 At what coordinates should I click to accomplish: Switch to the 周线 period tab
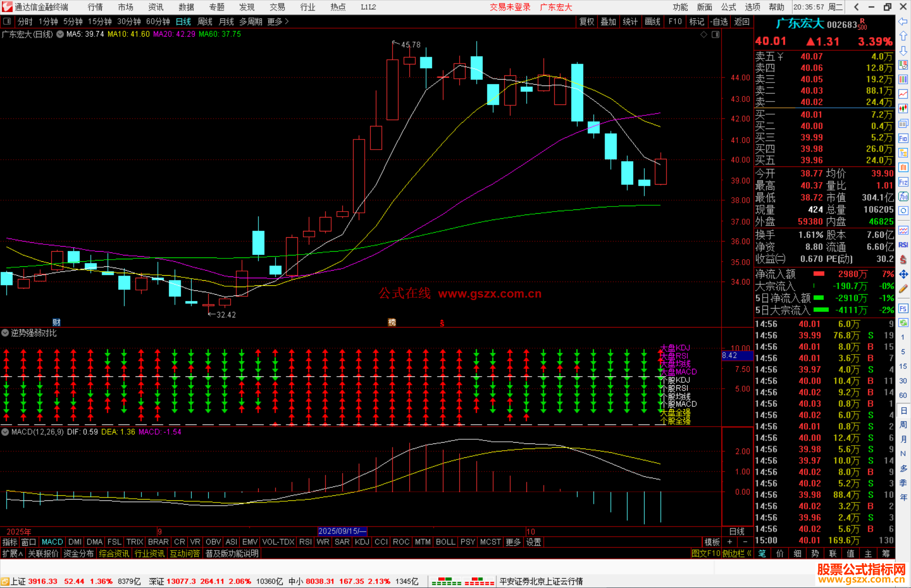pyautogui.click(x=205, y=21)
